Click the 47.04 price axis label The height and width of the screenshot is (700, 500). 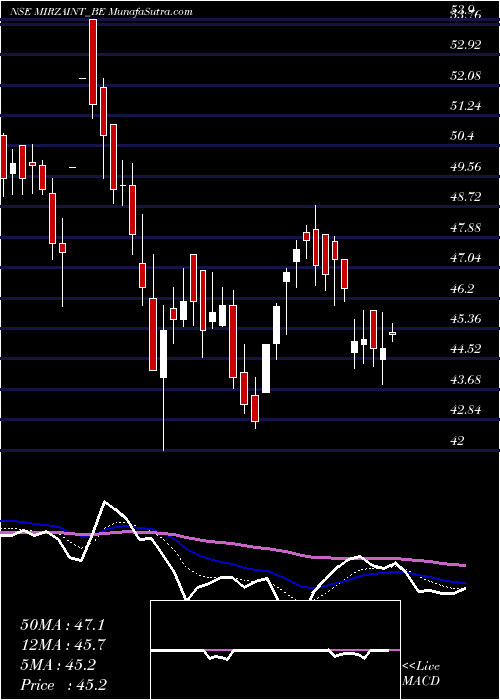point(466,258)
